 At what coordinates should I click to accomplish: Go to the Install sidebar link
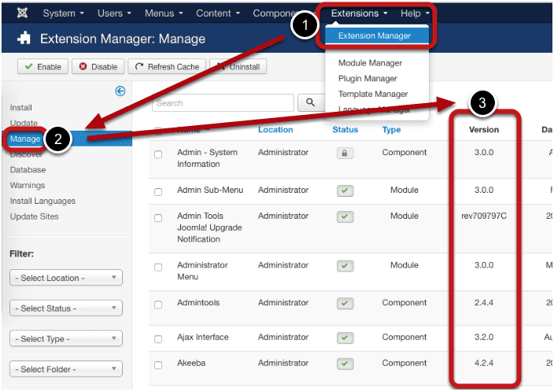(x=20, y=108)
